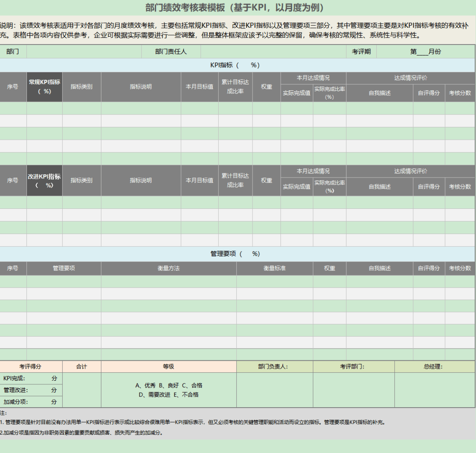Select the 管理改进 score cell
This screenshot has height=453, width=476.
pyautogui.click(x=31, y=390)
